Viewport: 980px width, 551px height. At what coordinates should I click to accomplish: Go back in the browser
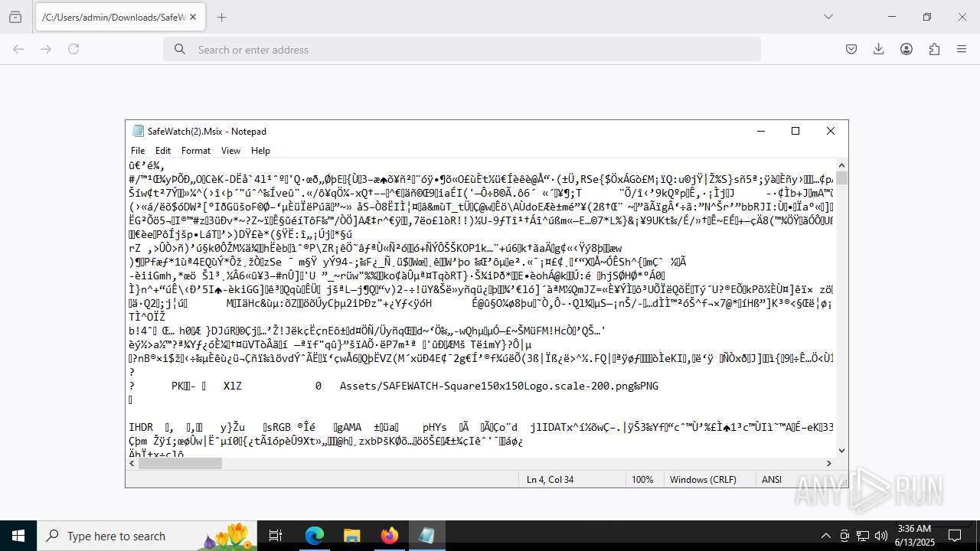(18, 49)
